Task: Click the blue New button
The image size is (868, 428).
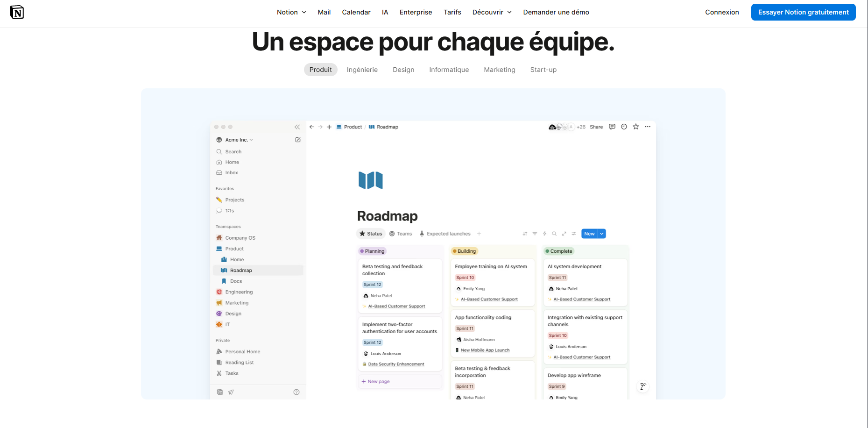Action: [590, 234]
